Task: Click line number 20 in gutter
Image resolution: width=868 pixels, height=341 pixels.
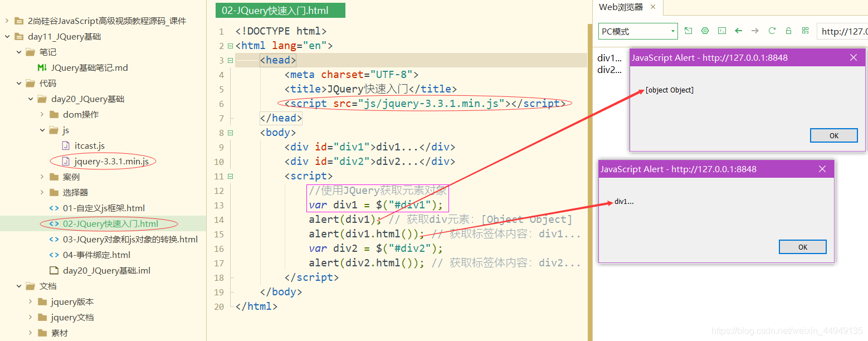Action: point(218,306)
